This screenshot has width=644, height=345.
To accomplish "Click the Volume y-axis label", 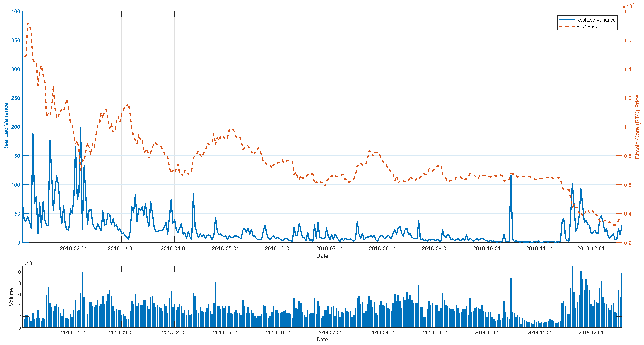I will click(11, 297).
